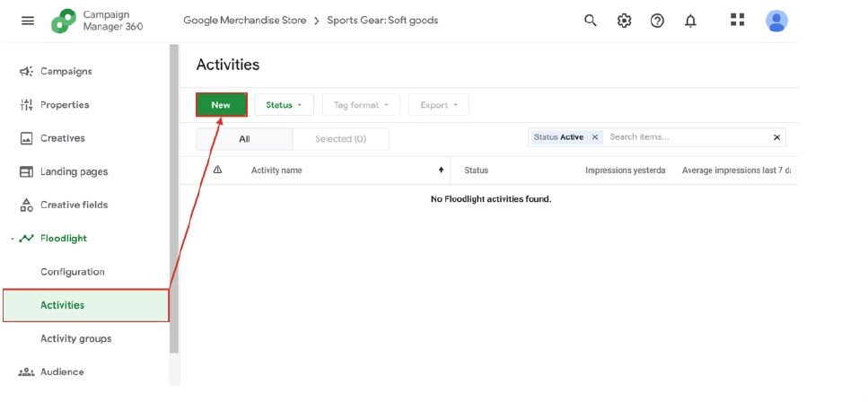Viewport: 868px width, 402px height.
Task: Collapse the Floodlight section arrow
Action: (13, 239)
